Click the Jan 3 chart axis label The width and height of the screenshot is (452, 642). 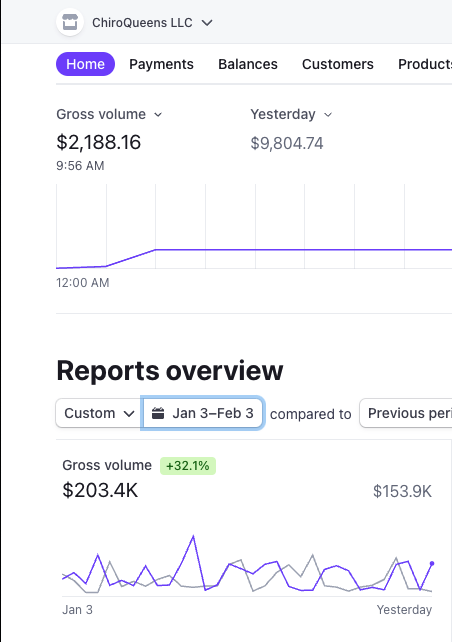click(x=77, y=610)
